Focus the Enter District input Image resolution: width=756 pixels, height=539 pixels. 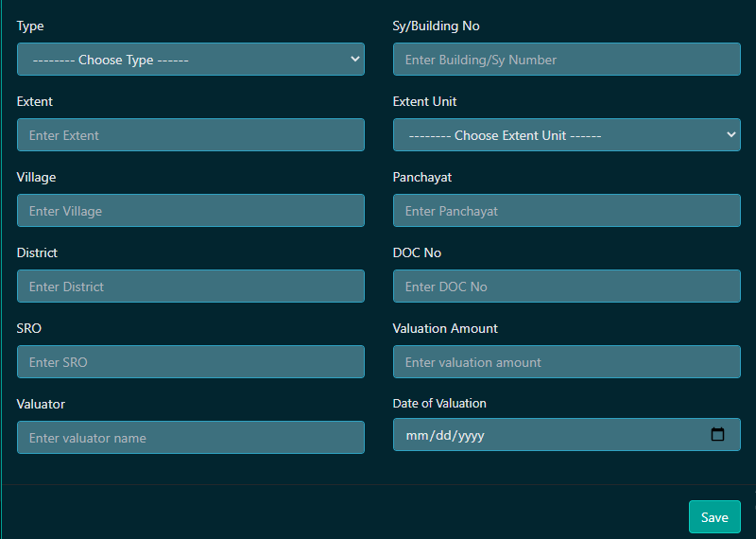[191, 287]
